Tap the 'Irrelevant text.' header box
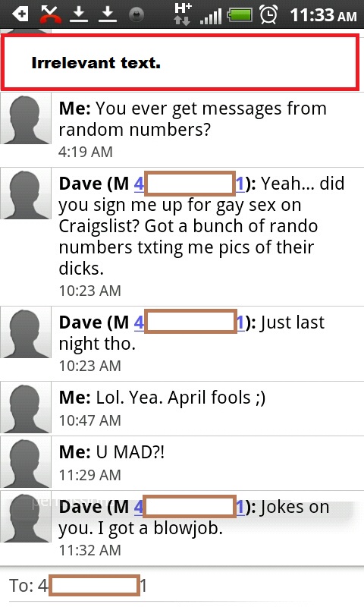The image size is (364, 607). coord(180,62)
